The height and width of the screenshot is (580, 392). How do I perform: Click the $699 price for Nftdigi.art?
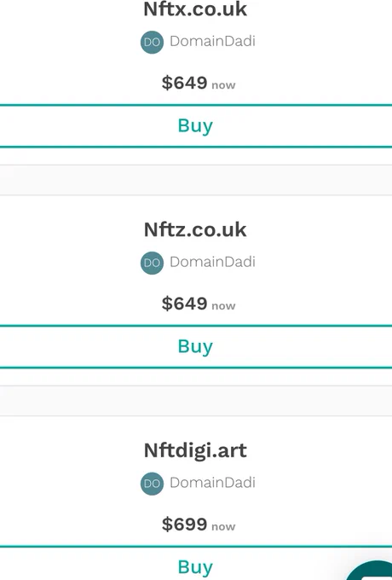coord(184,525)
